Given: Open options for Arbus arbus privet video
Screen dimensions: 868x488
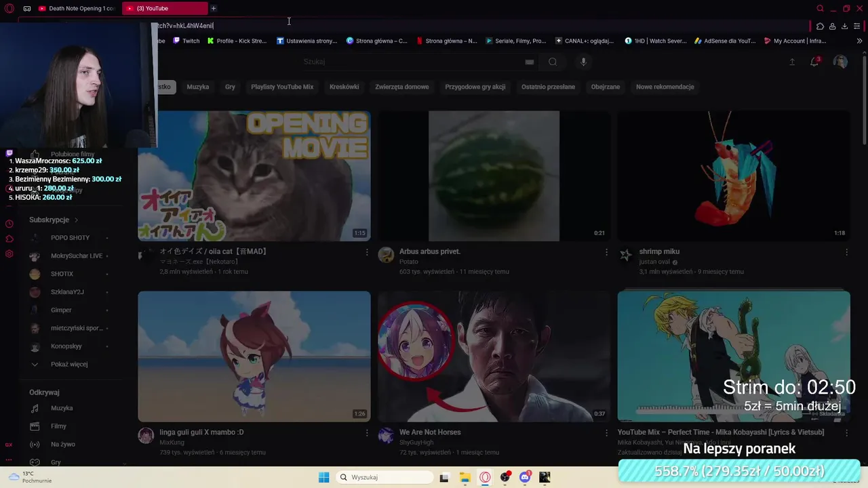Looking at the screenshot, I should tap(606, 252).
